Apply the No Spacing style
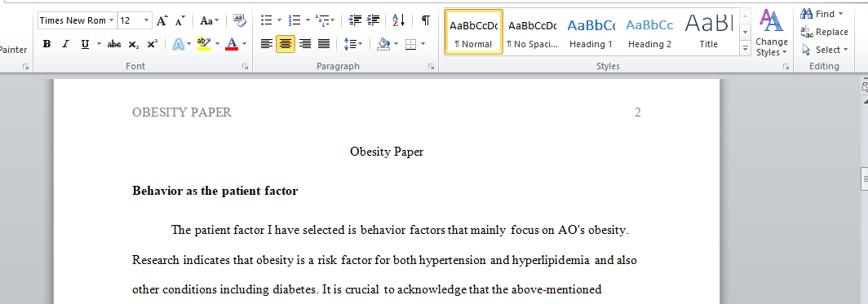Image resolution: width=868 pixels, height=304 pixels. (x=533, y=32)
